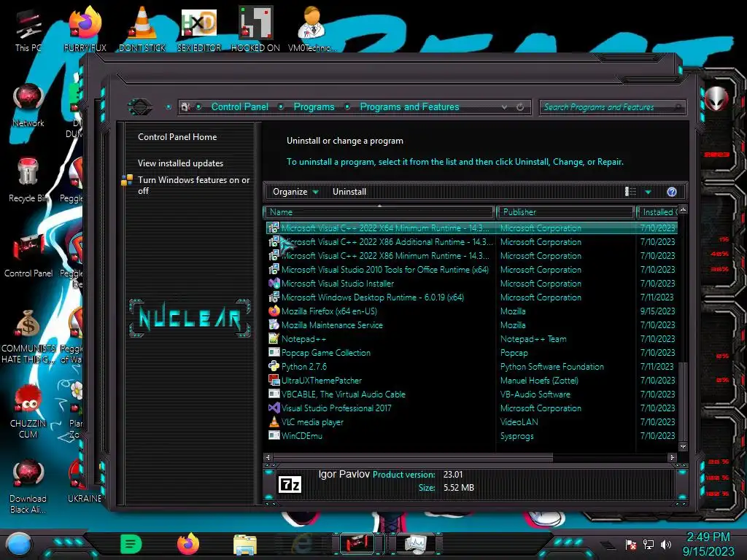Select Microsoft Visual C++ 2022 X64 Minimum Runtime
747x560 pixels.
tap(472, 228)
